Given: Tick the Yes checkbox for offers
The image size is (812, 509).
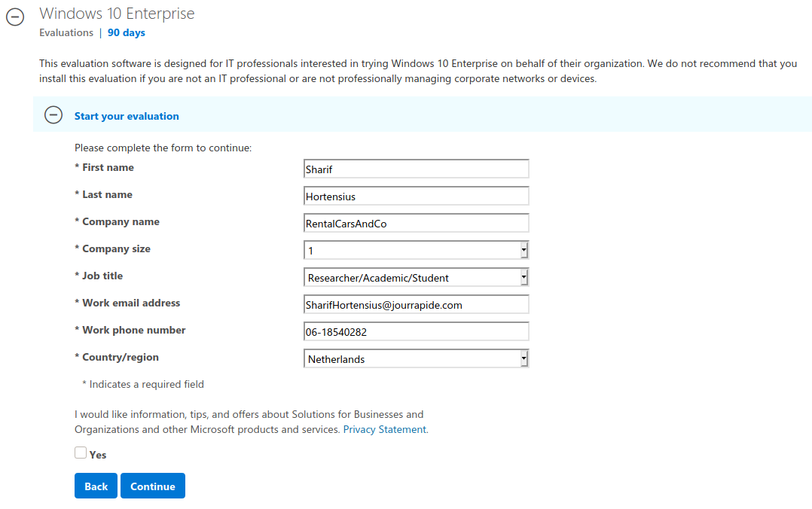Looking at the screenshot, I should pos(81,453).
